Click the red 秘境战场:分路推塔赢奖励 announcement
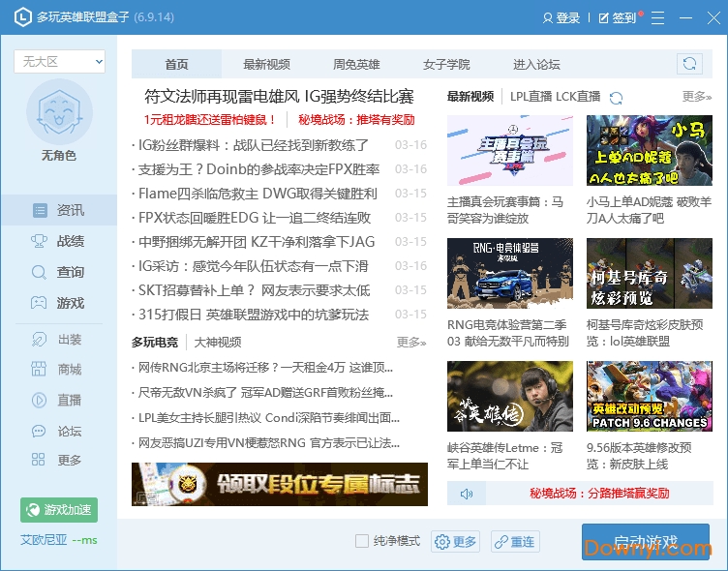The image size is (728, 571). click(599, 494)
